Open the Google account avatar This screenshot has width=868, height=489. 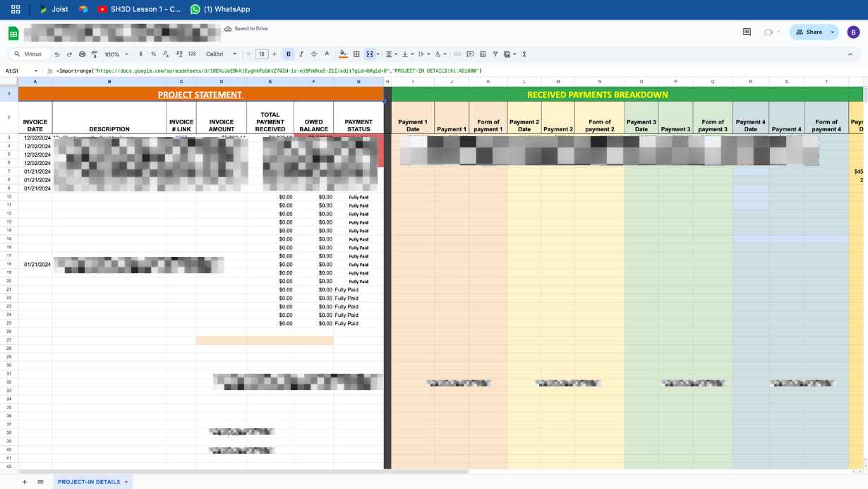pos(854,32)
